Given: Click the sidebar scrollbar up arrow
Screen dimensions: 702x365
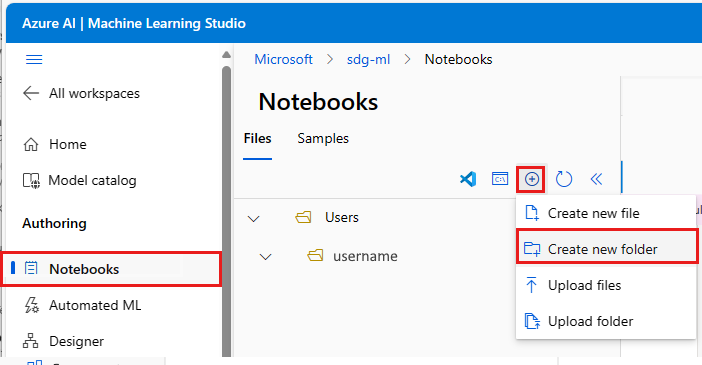Looking at the screenshot, I should (x=227, y=55).
